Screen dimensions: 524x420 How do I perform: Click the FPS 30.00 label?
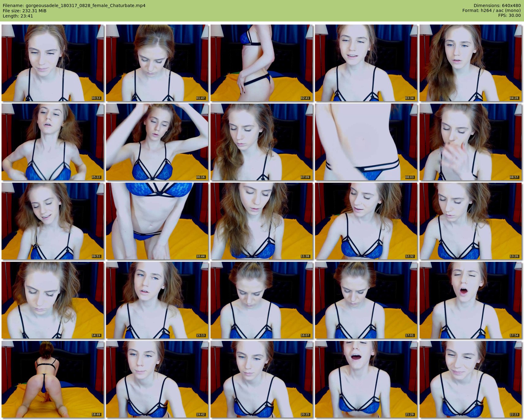(509, 15)
